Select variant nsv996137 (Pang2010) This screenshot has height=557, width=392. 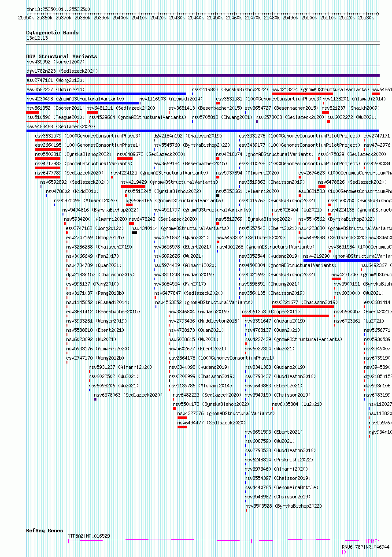pyautogui.click(x=92, y=284)
